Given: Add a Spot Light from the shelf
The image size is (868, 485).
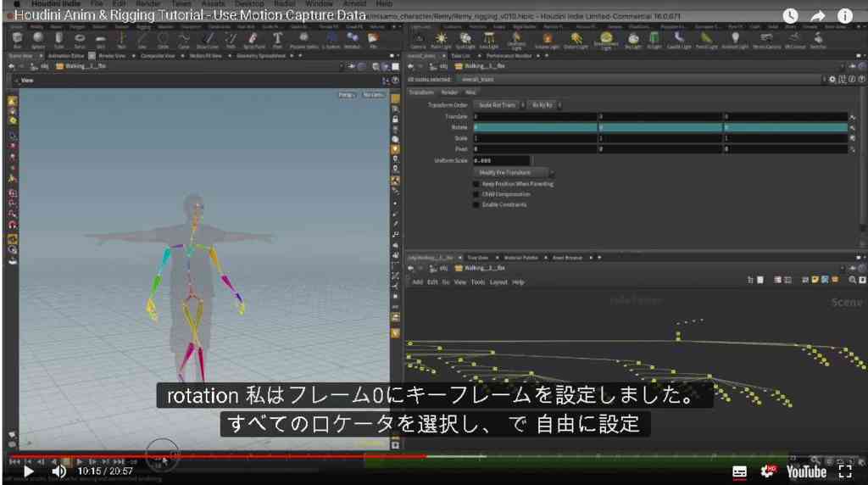Looking at the screenshot, I should 465,40.
